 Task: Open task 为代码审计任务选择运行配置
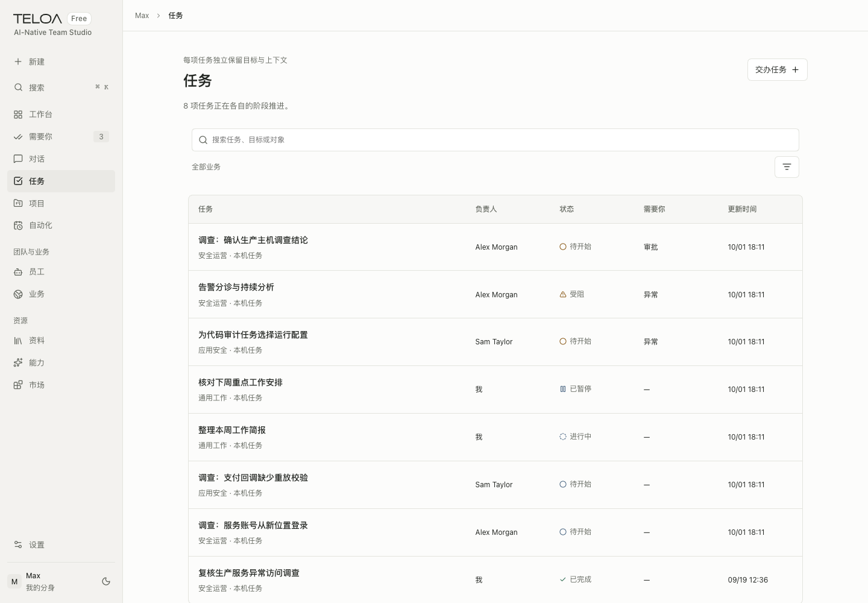click(253, 335)
